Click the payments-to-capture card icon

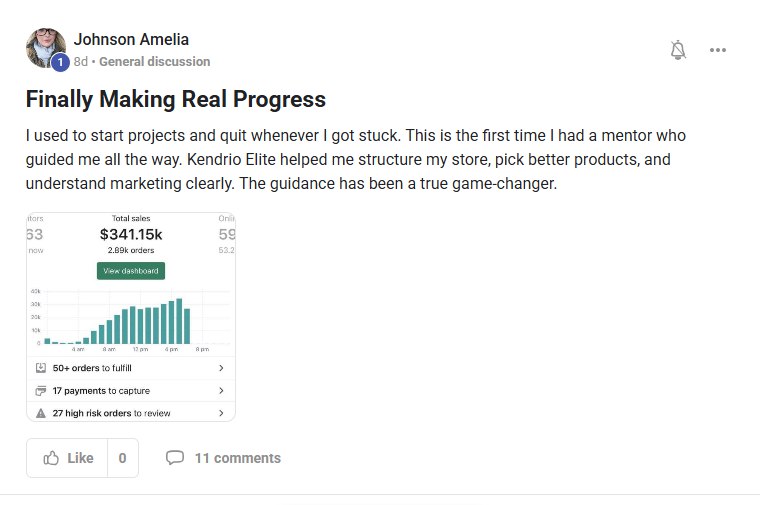(x=41, y=390)
